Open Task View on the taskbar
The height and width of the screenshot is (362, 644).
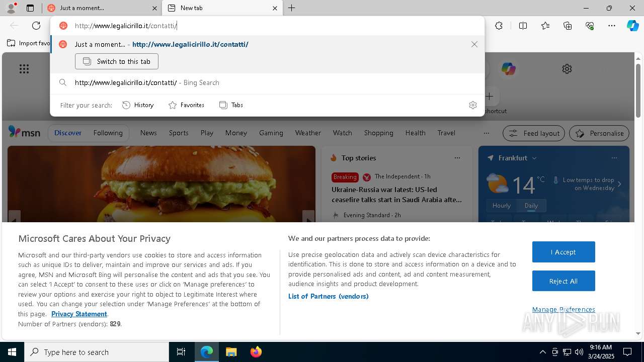tap(181, 352)
